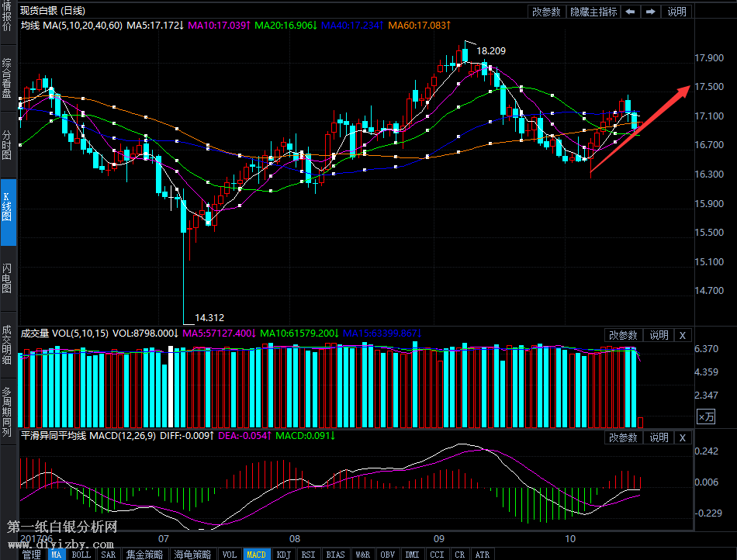Viewport: 737px width, 560px height.
Task: Select the K线图 sidebar tab
Action: tap(7, 203)
